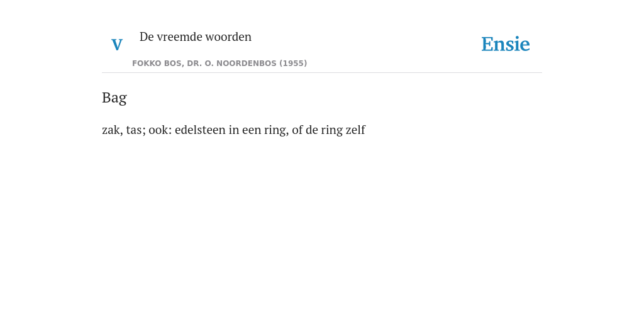Click the word "of" in the definition
This screenshot has width=644, height=322.
point(297,130)
